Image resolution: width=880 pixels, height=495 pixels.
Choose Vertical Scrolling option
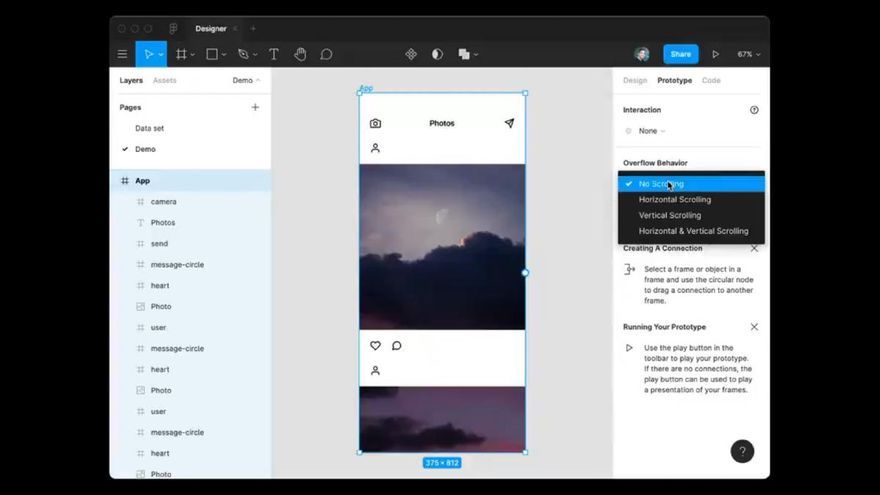[x=670, y=215]
